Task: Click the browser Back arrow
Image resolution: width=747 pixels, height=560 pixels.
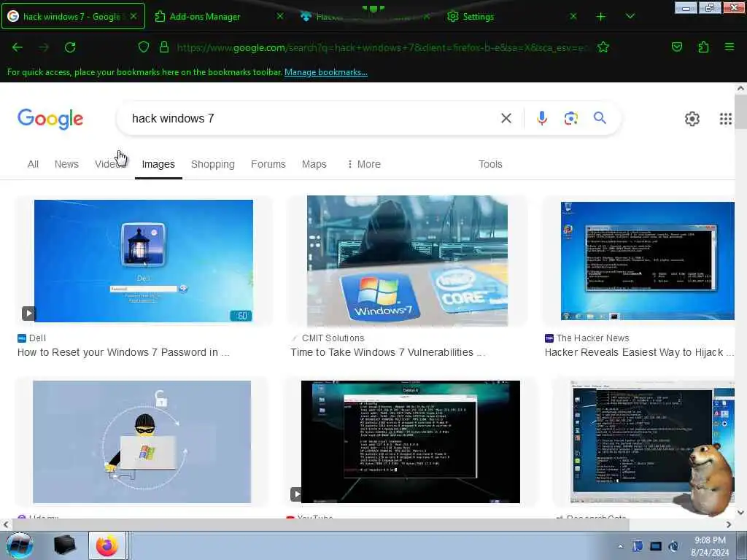Action: (x=18, y=47)
